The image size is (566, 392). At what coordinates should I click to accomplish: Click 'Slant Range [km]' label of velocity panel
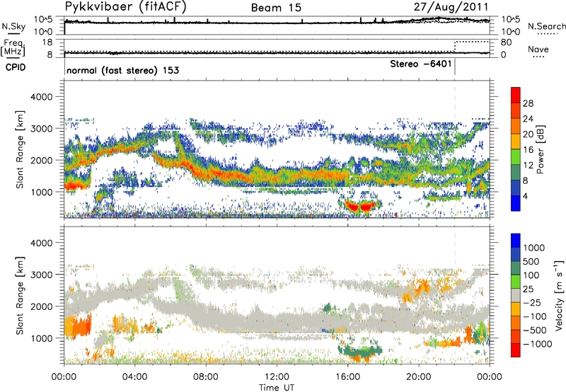[x=20, y=296]
